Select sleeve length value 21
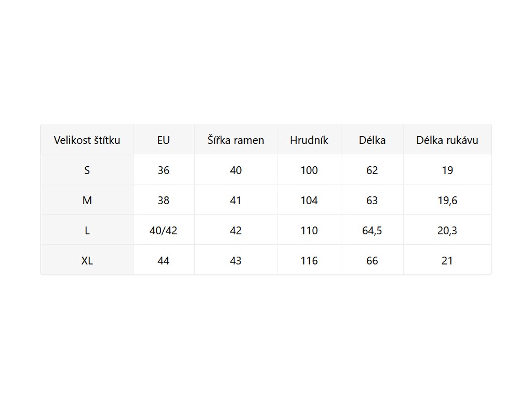 coord(447,260)
